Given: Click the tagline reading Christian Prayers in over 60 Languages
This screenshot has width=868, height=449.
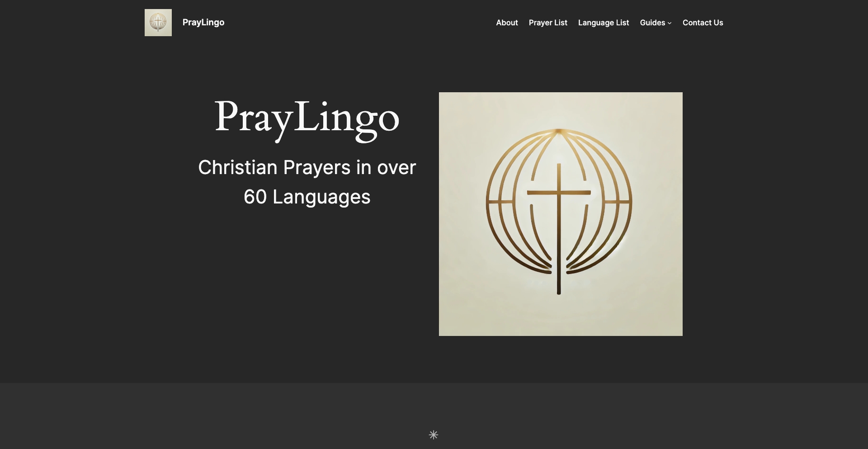Looking at the screenshot, I should [x=307, y=181].
